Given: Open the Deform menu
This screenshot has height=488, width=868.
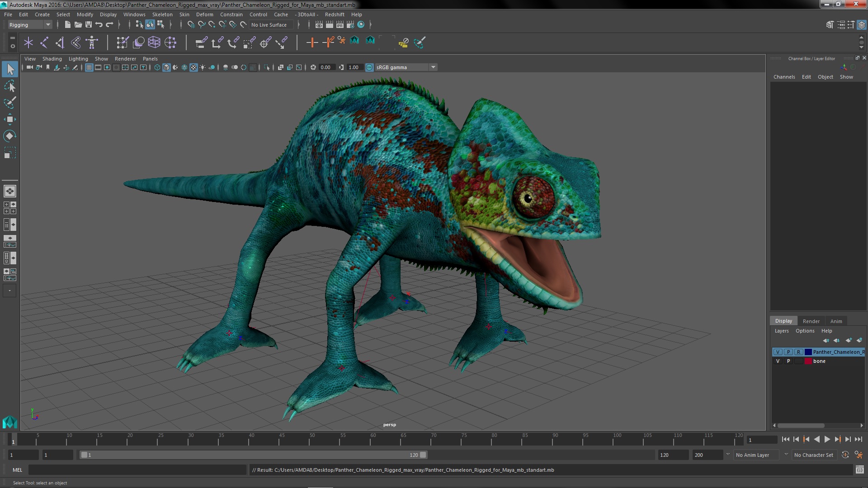Looking at the screenshot, I should click(204, 14).
